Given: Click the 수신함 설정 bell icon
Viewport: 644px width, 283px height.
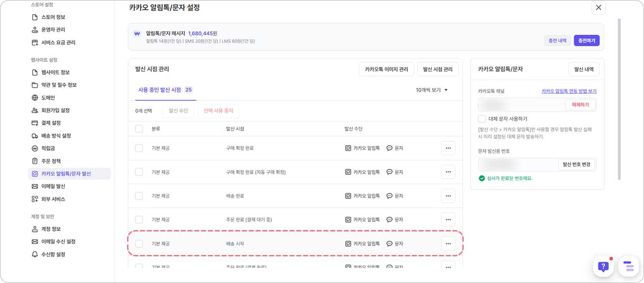Looking at the screenshot, I should [35, 254].
